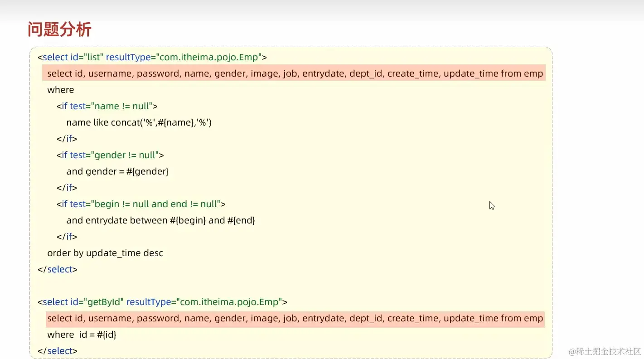Image resolution: width=644 pixels, height=359 pixels.
Task: Click the and gender = #{gender} line
Action: pos(117,171)
